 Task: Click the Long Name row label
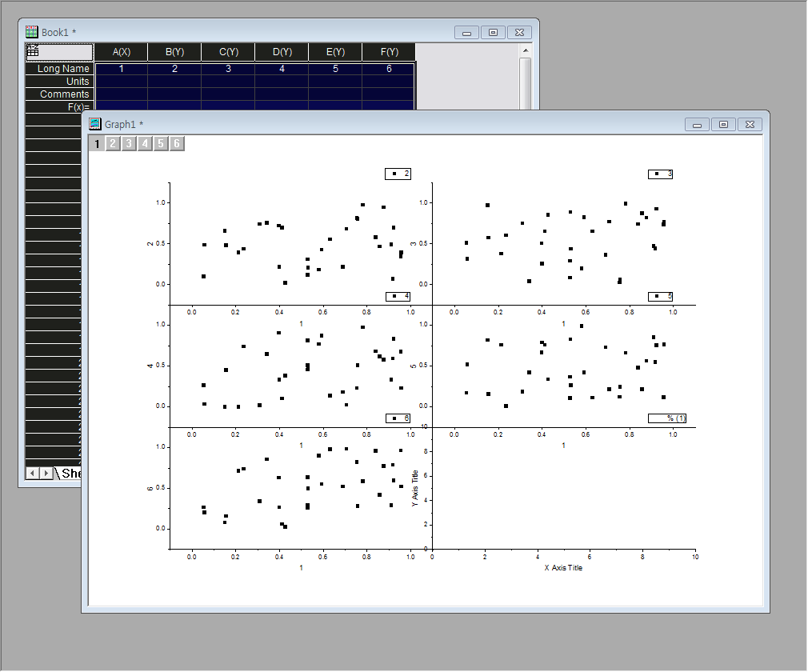click(59, 69)
